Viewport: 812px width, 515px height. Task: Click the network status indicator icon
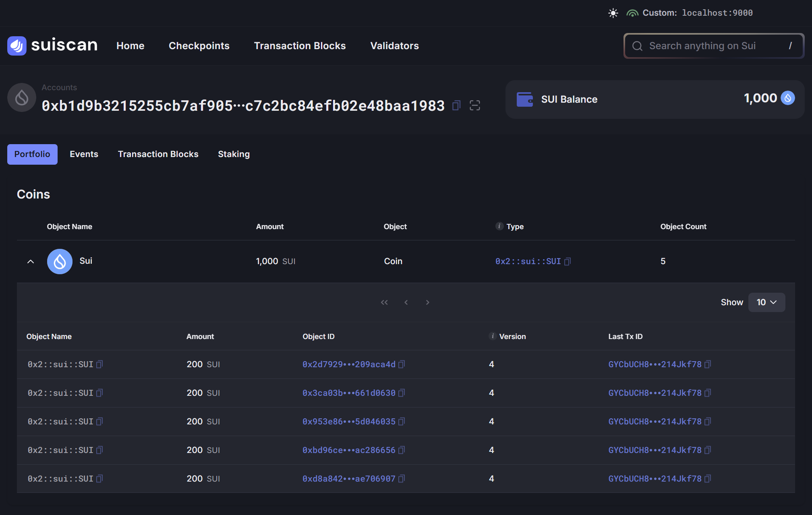tap(632, 12)
